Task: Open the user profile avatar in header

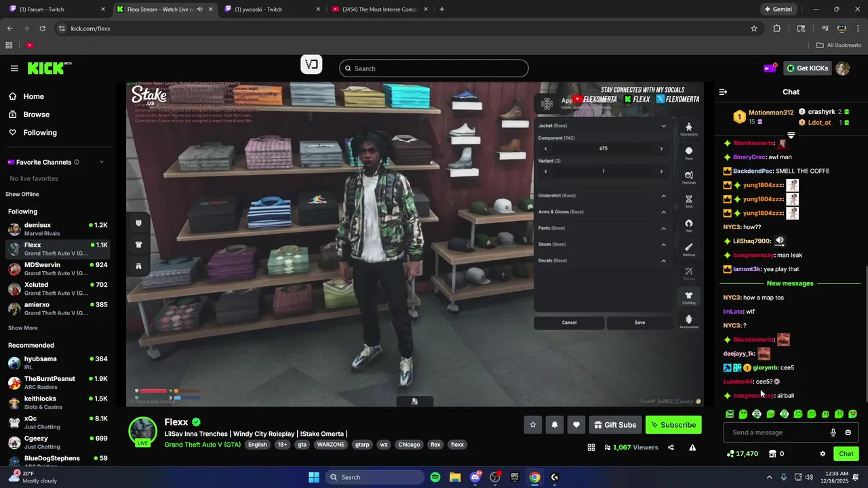Action: click(x=843, y=68)
